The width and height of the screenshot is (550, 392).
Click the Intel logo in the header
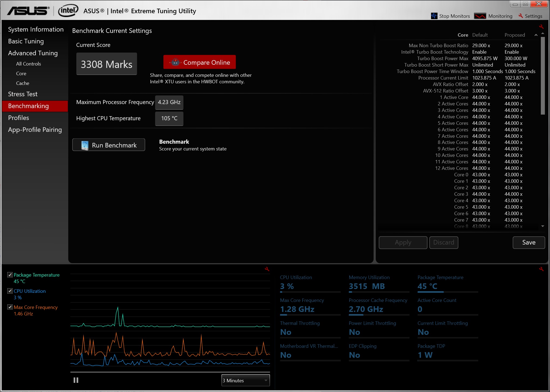(68, 11)
